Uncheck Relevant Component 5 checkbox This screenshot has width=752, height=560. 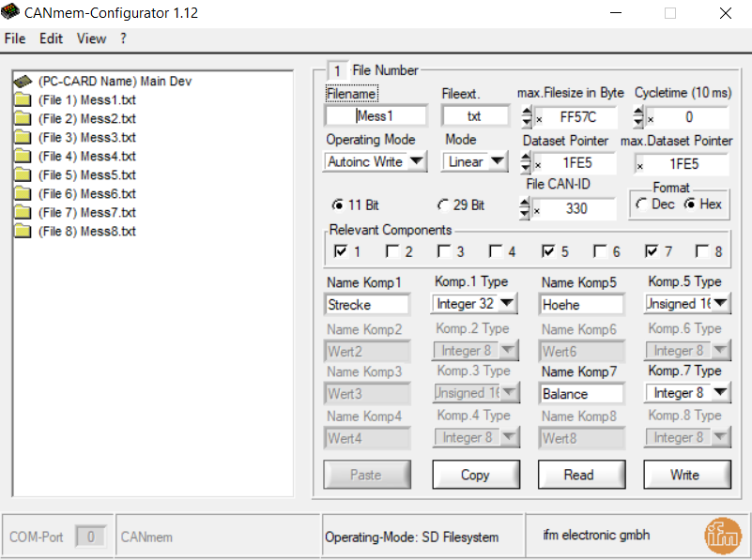click(x=547, y=251)
